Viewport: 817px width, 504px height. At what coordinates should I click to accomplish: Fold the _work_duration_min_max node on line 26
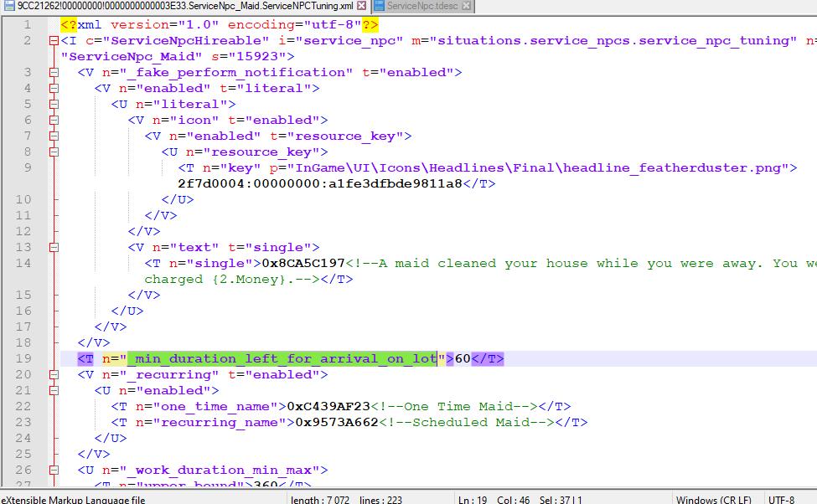pos(54,471)
